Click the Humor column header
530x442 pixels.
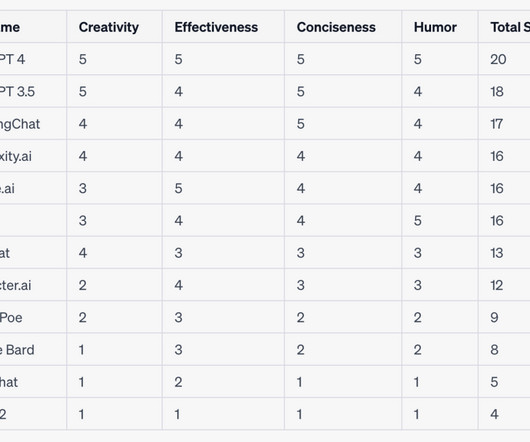pos(435,27)
